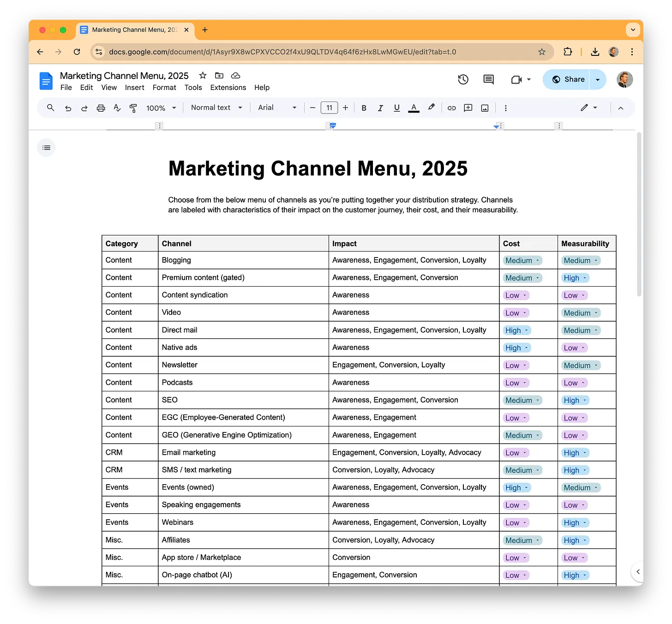The width and height of the screenshot is (672, 624).
Task: Open Webinars row Cost dropdown
Action: click(x=516, y=523)
